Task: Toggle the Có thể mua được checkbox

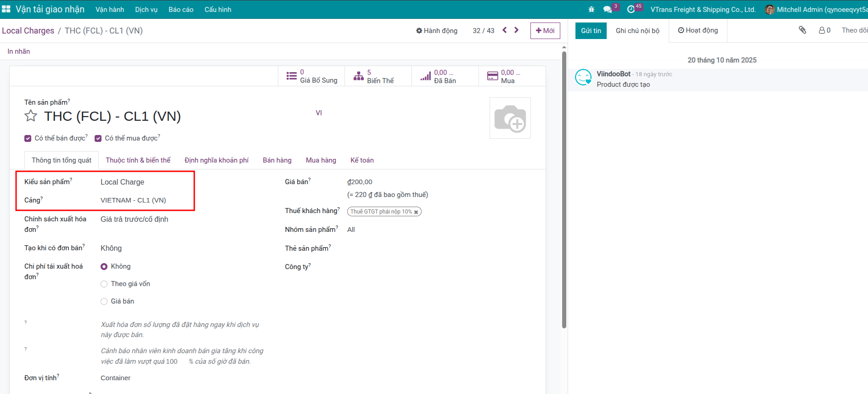Action: [98, 138]
